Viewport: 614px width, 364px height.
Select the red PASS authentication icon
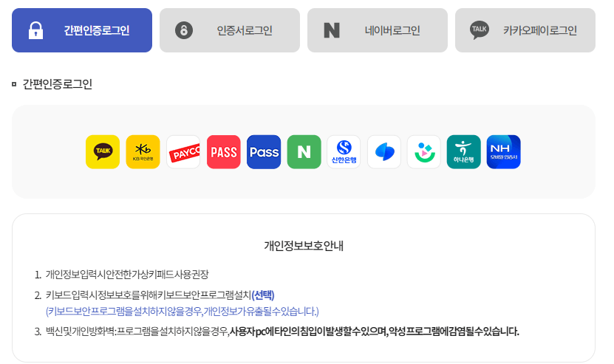point(224,152)
